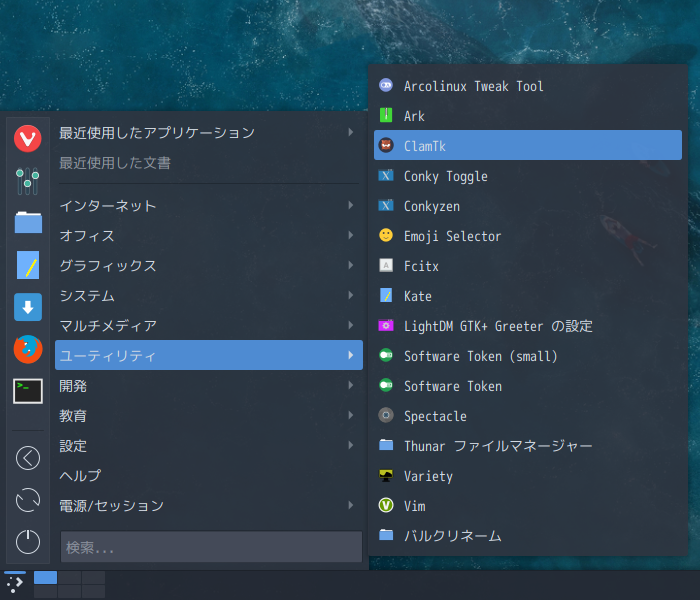This screenshot has width=700, height=600.
Task: Launch Conky Toggle by its label
Action: point(446,176)
